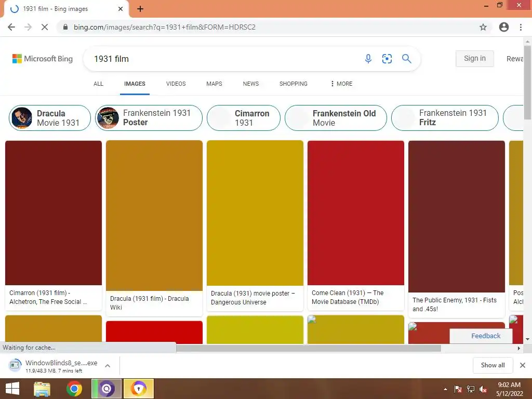Screen dimensions: 532x399
Task: Click the horizontal scrollbar right arrow
Action: point(519,348)
